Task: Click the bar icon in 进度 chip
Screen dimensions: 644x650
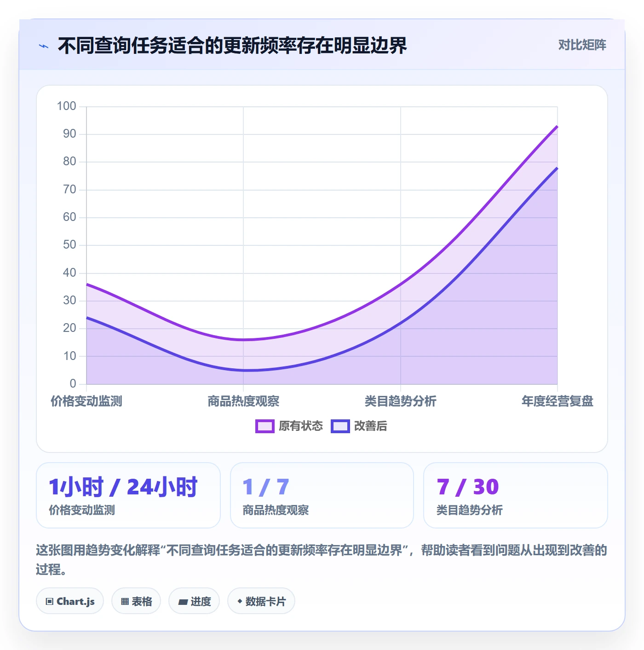Action: click(183, 602)
